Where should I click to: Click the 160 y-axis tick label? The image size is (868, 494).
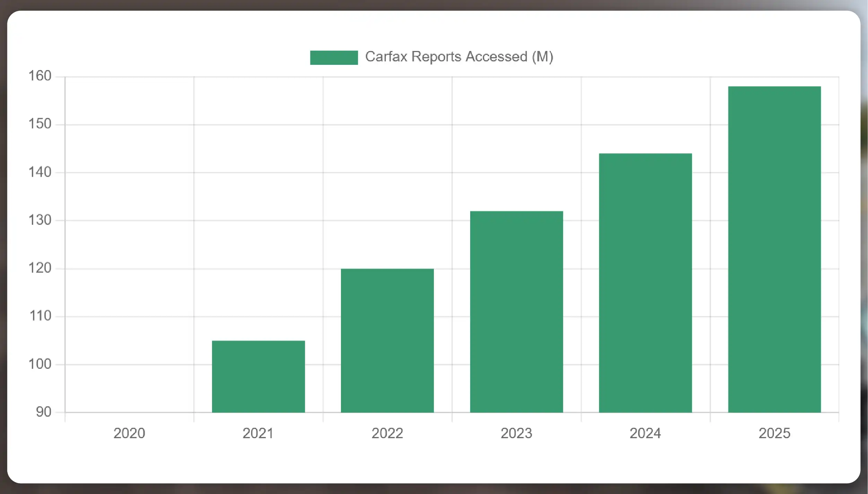40,76
